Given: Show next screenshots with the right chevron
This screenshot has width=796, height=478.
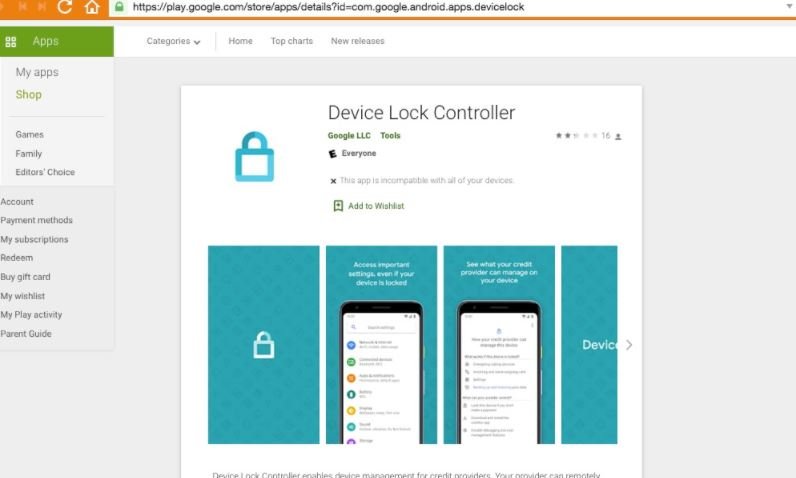Looking at the screenshot, I should 629,345.
